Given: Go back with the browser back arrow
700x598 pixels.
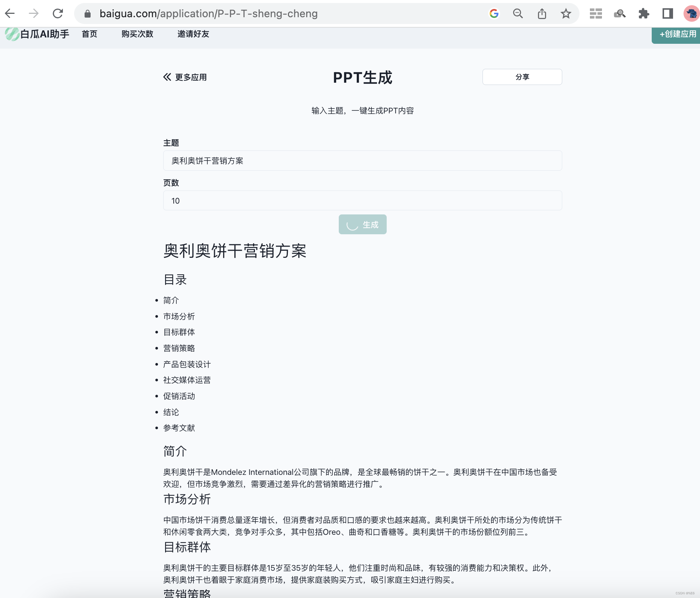Looking at the screenshot, I should [10, 13].
